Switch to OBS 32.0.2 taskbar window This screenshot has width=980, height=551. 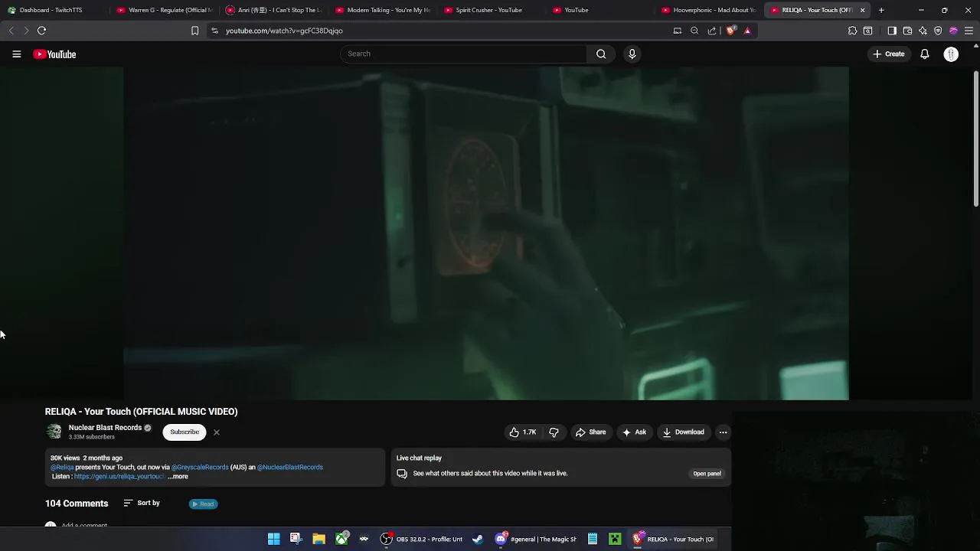coord(422,539)
